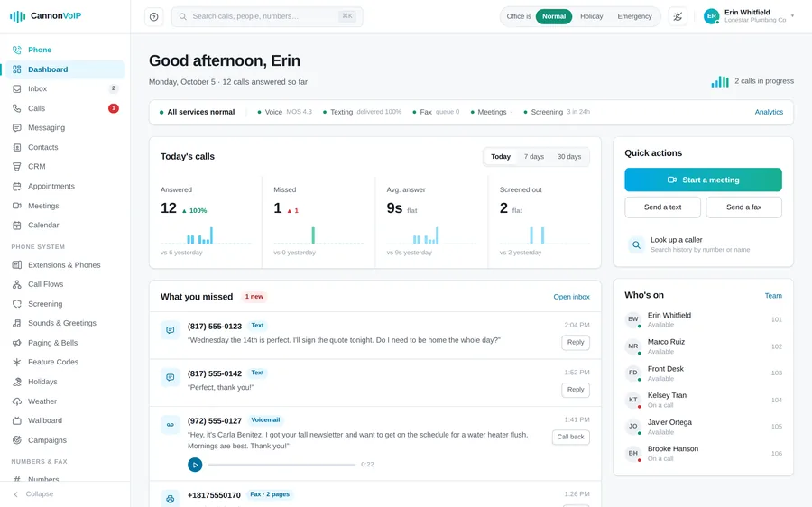This screenshot has width=812, height=507.
Task: Select Kelsey Tran in Who's on
Action: click(703, 400)
